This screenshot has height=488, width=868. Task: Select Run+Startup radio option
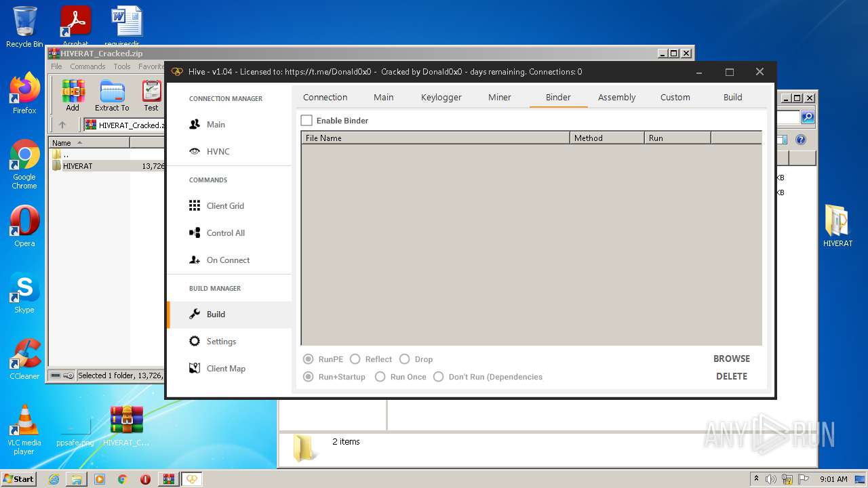click(309, 377)
